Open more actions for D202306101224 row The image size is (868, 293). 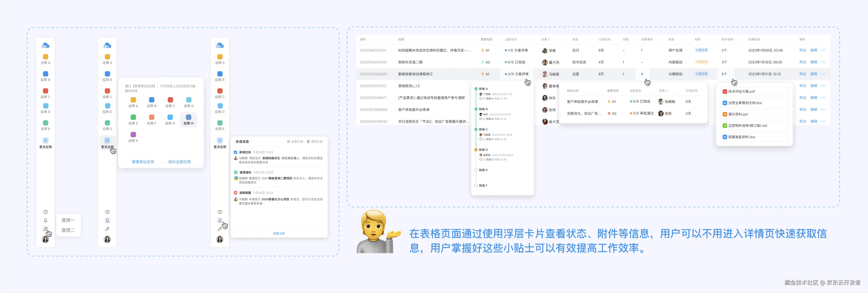pyautogui.click(x=823, y=50)
